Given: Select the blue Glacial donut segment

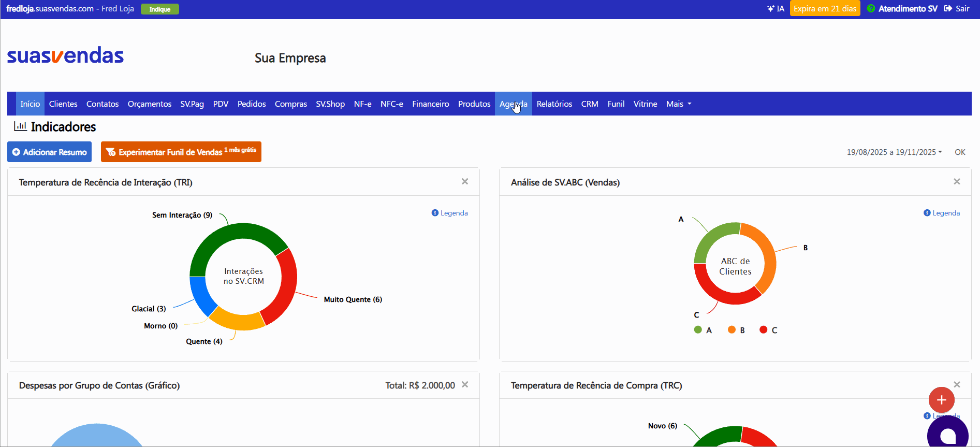Looking at the screenshot, I should coord(201,297).
